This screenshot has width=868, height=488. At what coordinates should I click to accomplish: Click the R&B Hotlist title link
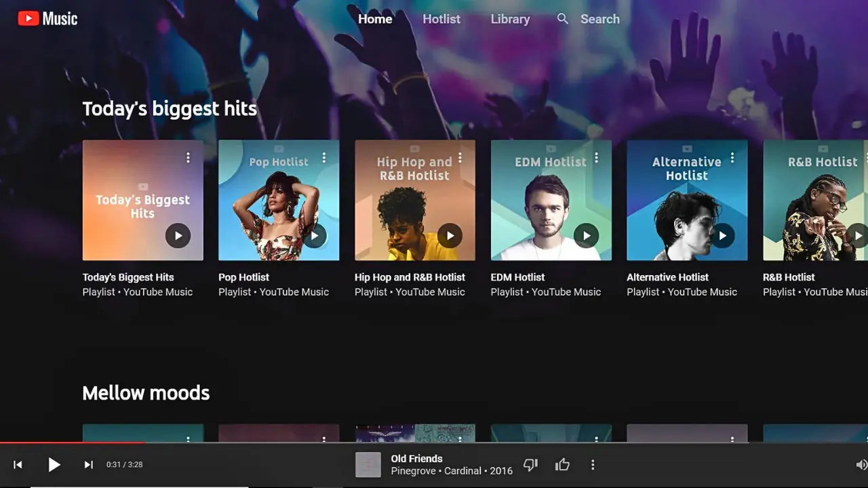point(789,277)
